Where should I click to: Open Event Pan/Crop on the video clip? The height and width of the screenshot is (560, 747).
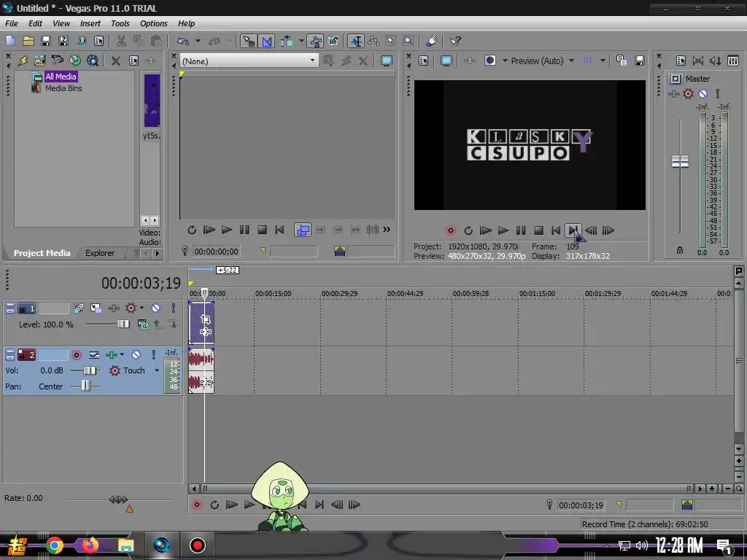click(205, 319)
